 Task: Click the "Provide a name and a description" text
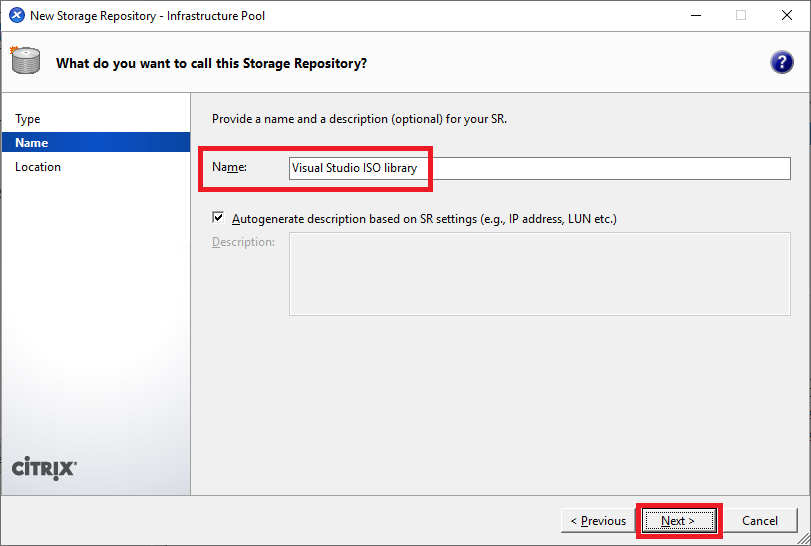[359, 119]
